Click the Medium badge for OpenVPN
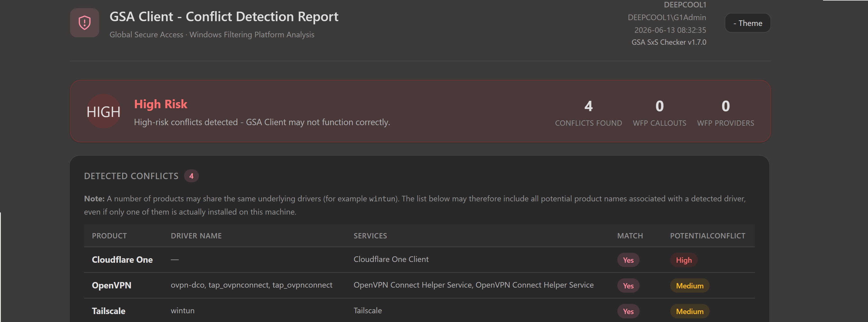This screenshot has width=868, height=322. coord(690,285)
